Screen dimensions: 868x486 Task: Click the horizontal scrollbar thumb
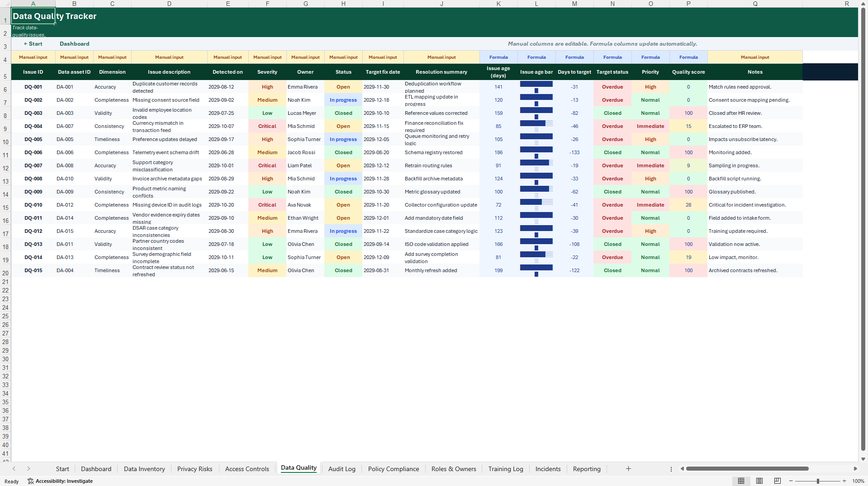[x=747, y=469]
